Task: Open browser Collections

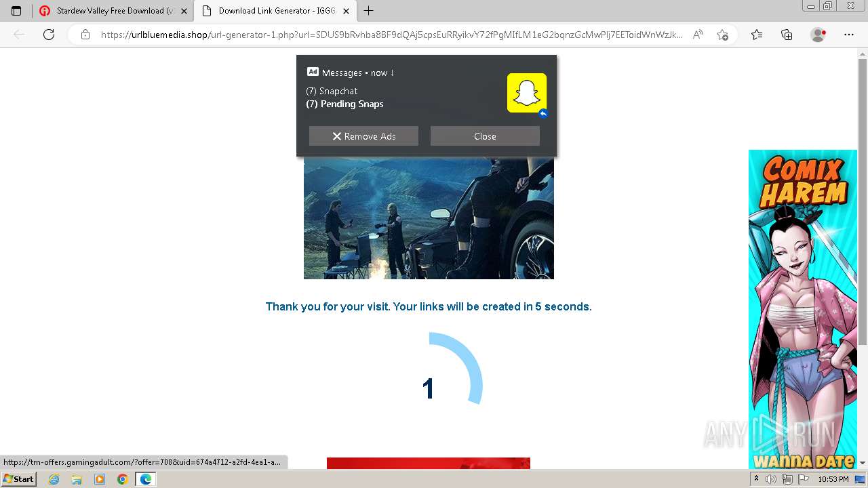Action: (x=787, y=35)
